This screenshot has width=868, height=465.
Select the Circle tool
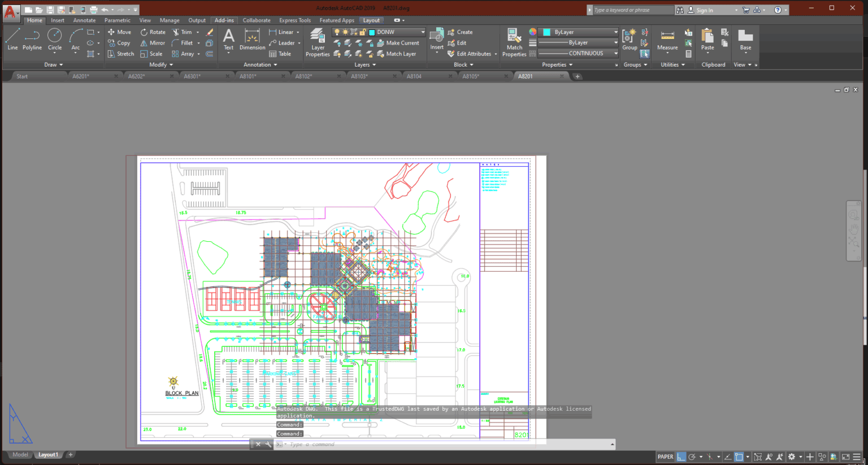(x=54, y=40)
